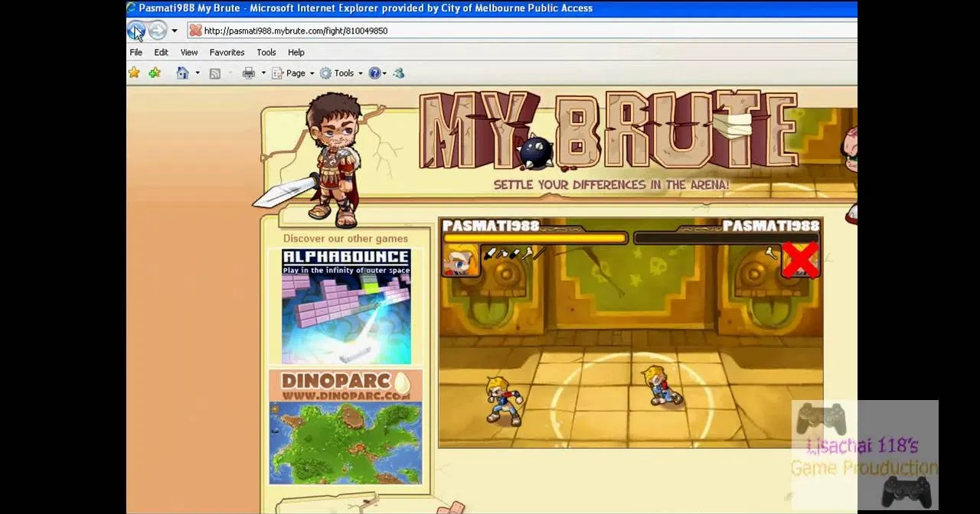The image size is (980, 514).
Task: Expand the Help icon dropdown arrow
Action: [384, 73]
